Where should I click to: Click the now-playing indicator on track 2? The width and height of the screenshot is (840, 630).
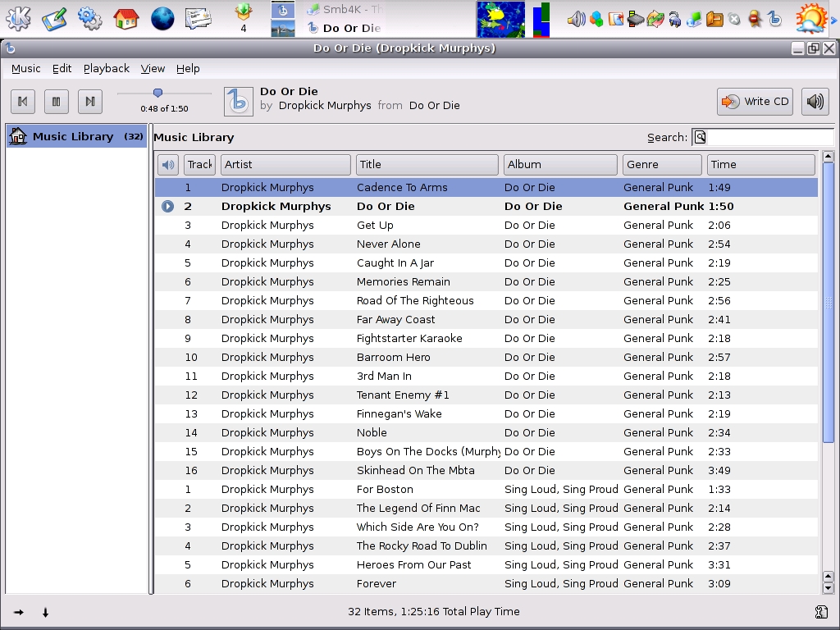pyautogui.click(x=167, y=207)
